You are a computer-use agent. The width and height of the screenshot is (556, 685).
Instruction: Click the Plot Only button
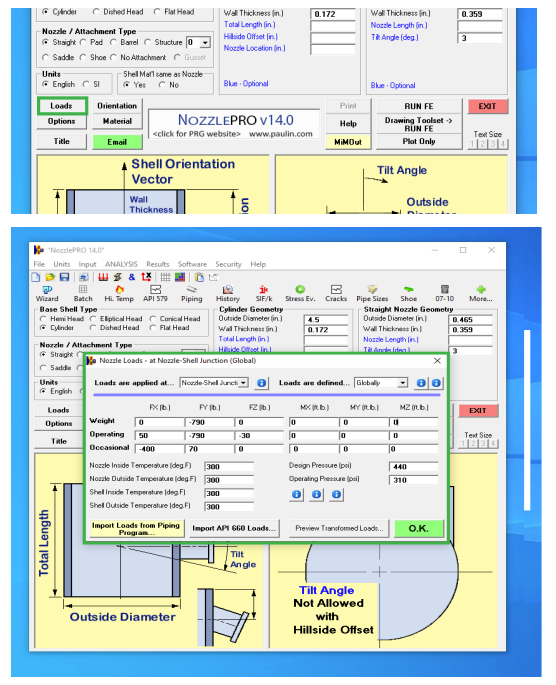point(419,142)
